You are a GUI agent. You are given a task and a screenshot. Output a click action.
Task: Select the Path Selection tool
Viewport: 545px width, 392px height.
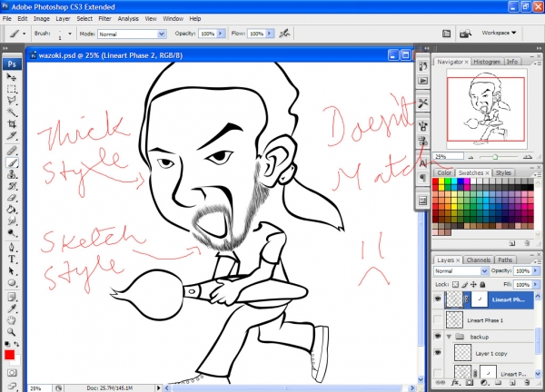click(12, 271)
